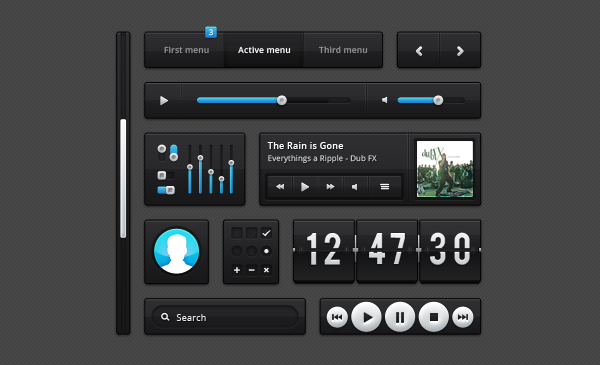
Task: Toggle the blue horizontal switch in the equalizer panel
Action: 166,190
